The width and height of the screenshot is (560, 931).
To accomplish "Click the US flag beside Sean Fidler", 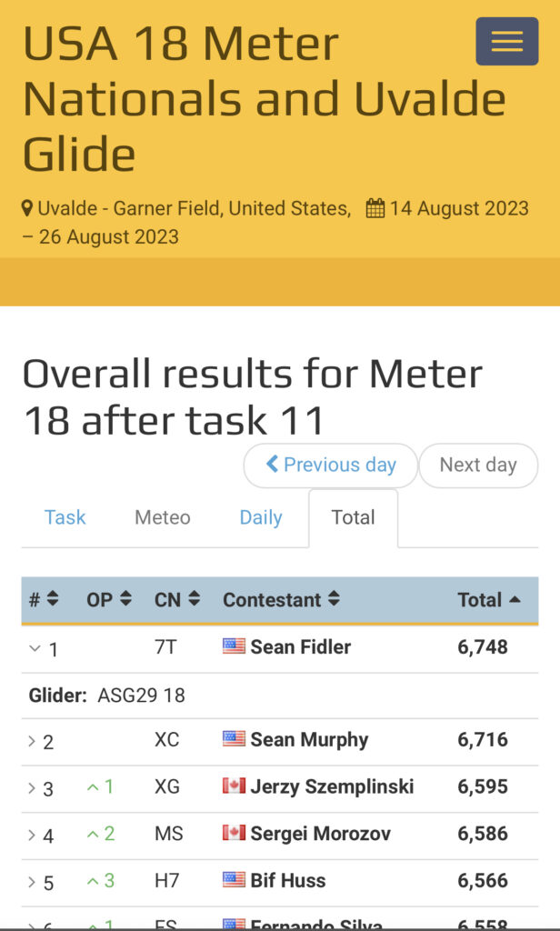I will (234, 646).
